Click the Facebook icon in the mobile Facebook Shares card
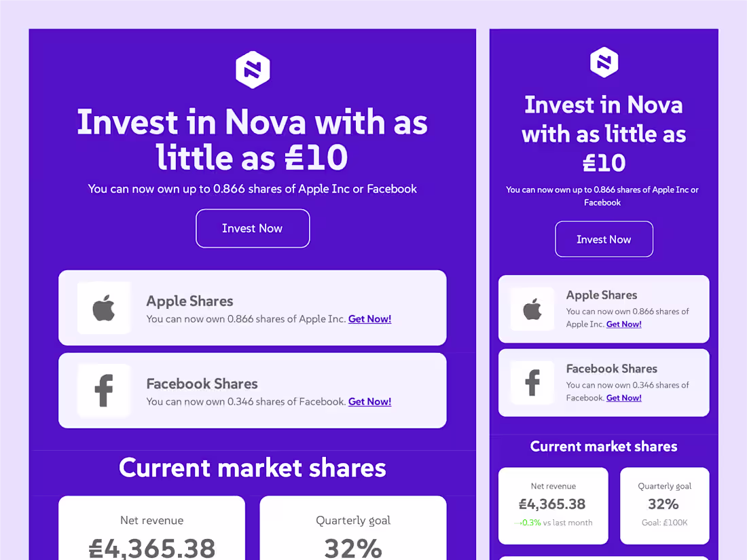747x560 pixels. pyautogui.click(x=532, y=383)
